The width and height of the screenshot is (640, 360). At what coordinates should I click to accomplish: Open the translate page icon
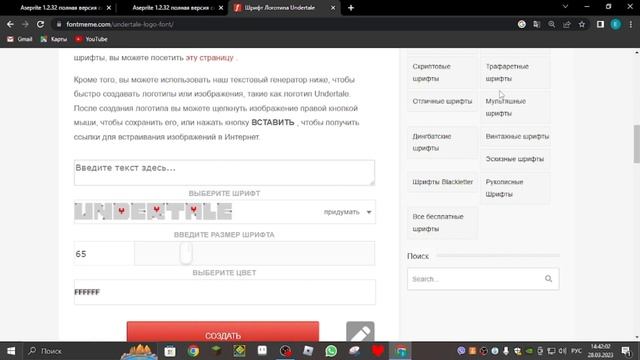tap(536, 24)
